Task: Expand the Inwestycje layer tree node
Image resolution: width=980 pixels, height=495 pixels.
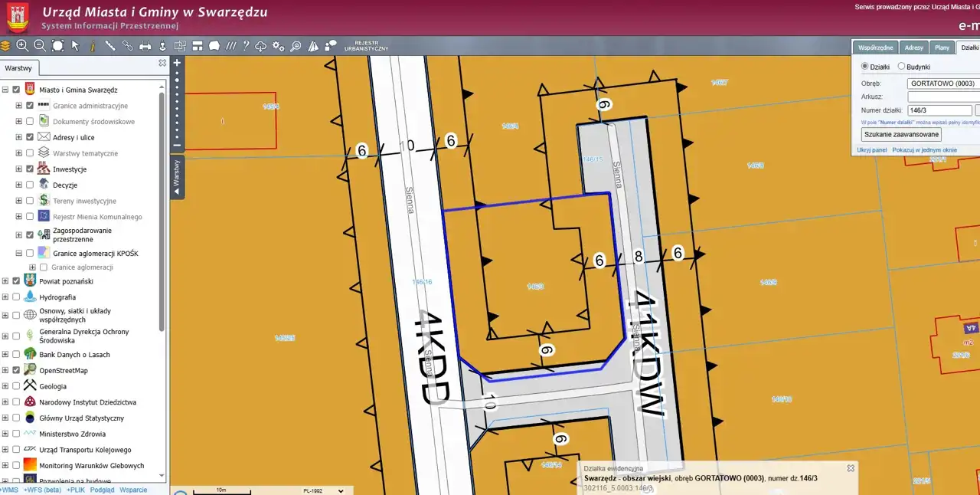Action: click(x=19, y=169)
